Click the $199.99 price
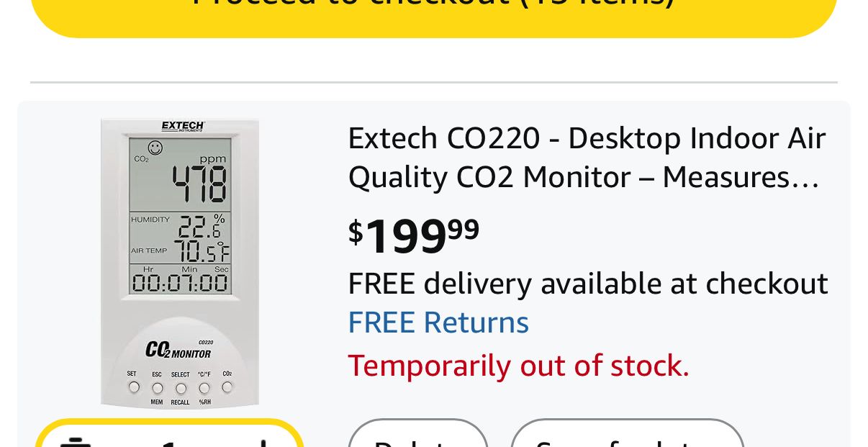This screenshot has height=447, width=868. [414, 235]
